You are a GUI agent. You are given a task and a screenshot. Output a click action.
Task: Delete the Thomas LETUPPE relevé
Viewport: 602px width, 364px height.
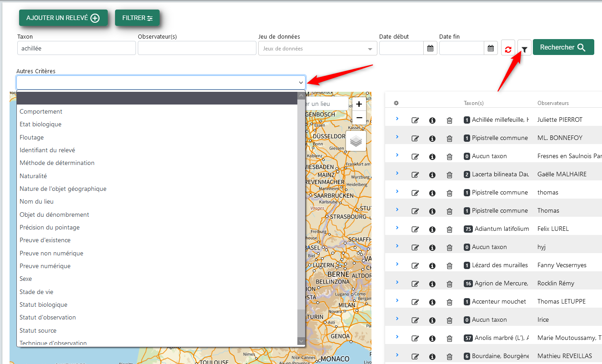(x=450, y=302)
